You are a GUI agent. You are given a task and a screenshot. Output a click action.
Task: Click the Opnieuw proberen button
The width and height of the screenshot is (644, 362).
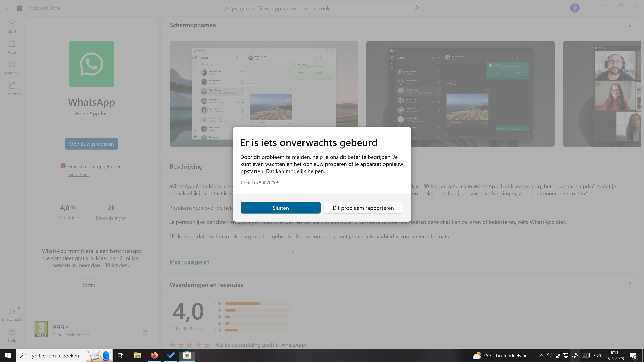point(92,144)
